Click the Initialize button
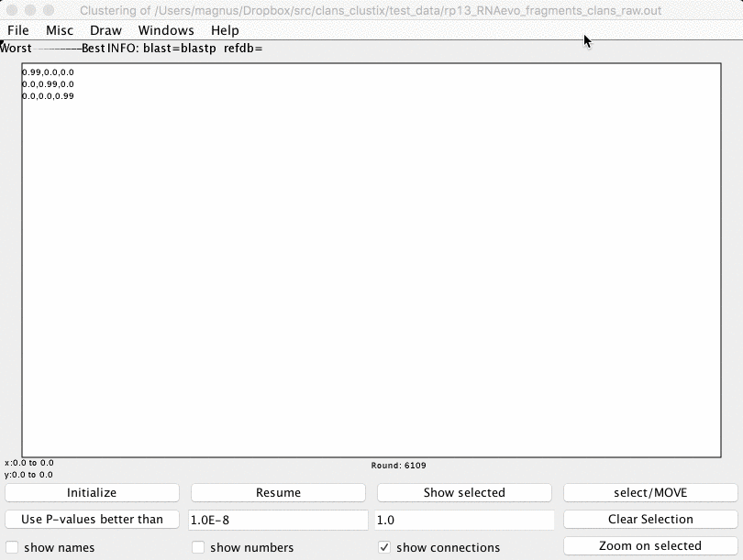Screen dimensions: 743x560 [x=92, y=493]
